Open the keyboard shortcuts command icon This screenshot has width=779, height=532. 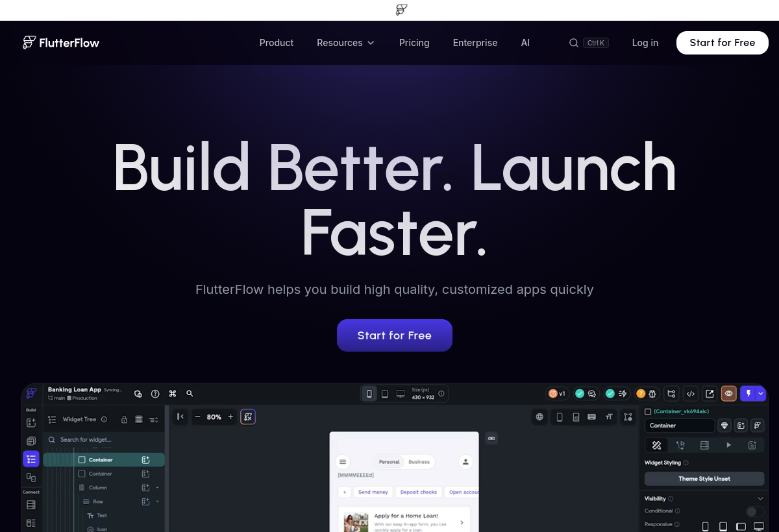173,393
